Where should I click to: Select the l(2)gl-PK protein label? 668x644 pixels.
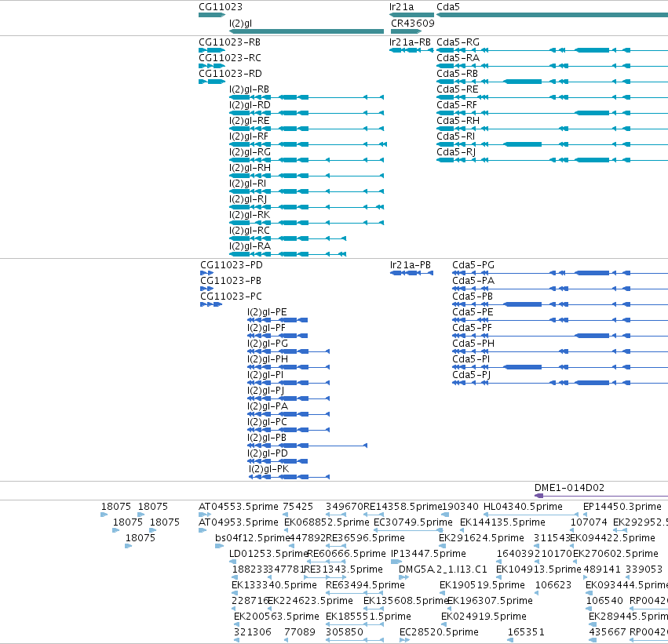(268, 469)
